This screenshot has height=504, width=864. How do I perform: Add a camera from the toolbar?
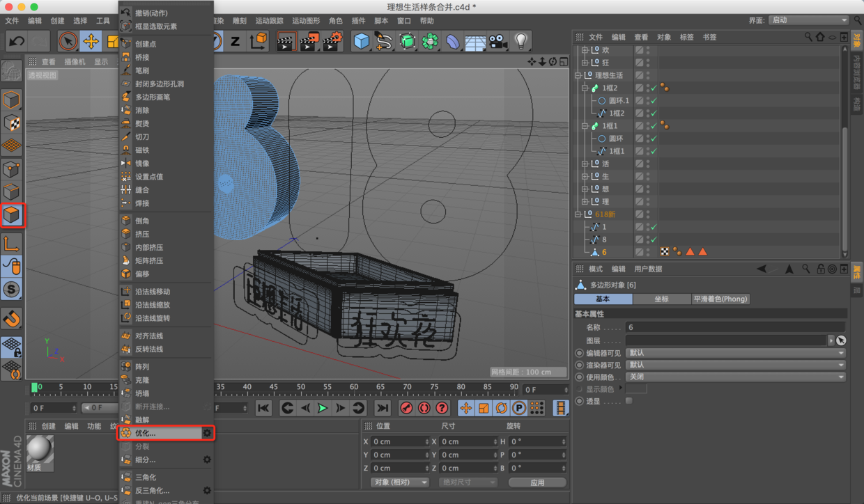[497, 41]
